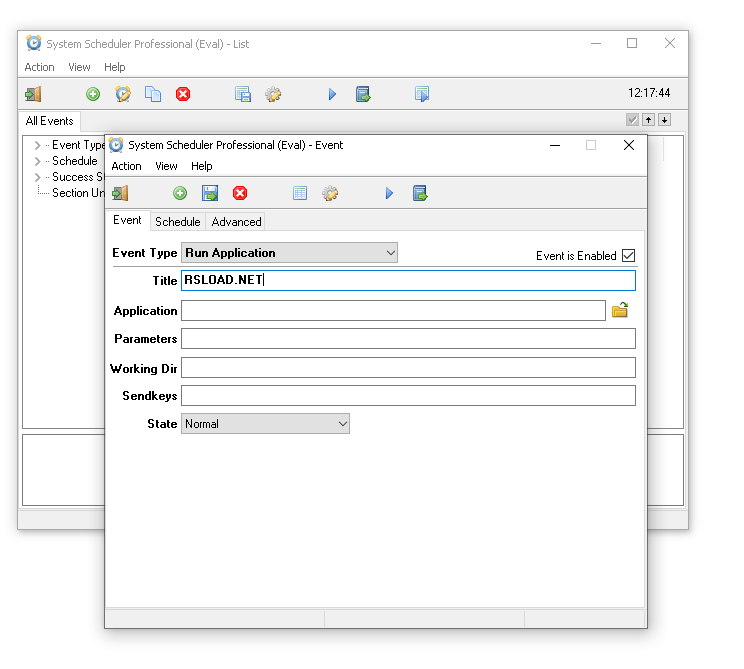Screen dimensions: 744x669
Task: Select Event tab in Event window
Action: tap(127, 220)
